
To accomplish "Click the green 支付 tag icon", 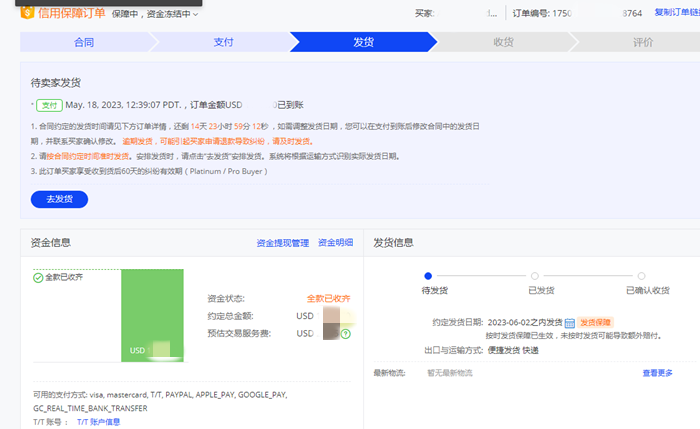I will tap(48, 104).
